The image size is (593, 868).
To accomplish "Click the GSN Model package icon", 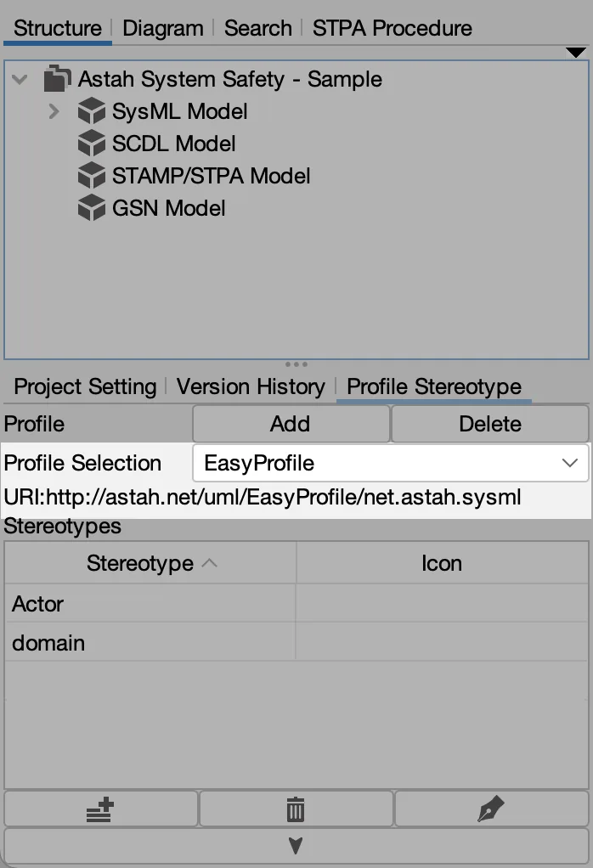I will pyautogui.click(x=92, y=207).
